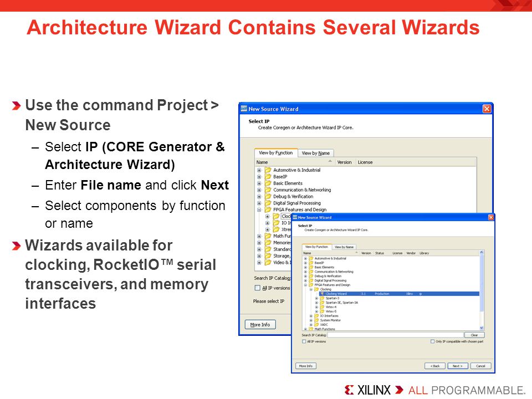Click Clocking Wizard core icon in front wizard
This screenshot has width=532, height=399.
[323, 294]
